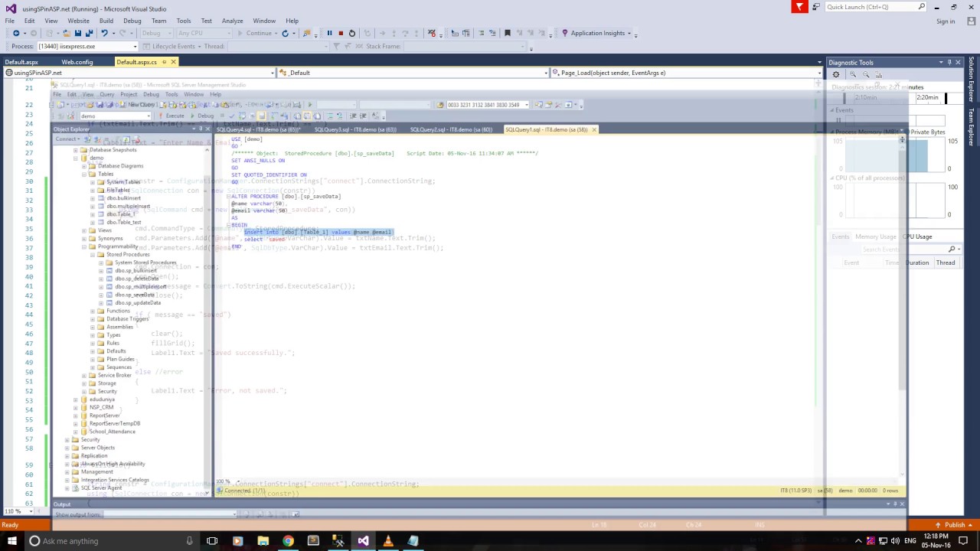Open the usingSPinASP.net project navigation dropdown

click(140, 73)
